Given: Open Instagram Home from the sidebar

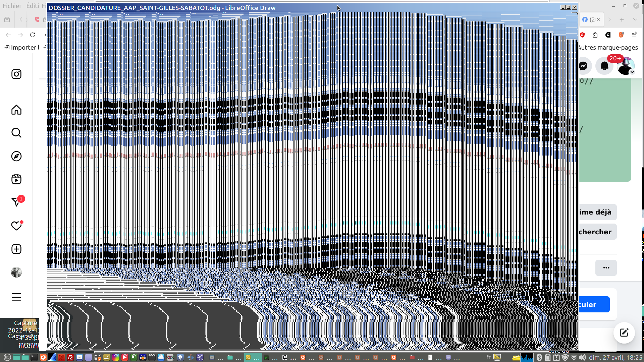Looking at the screenshot, I should coord(16,110).
